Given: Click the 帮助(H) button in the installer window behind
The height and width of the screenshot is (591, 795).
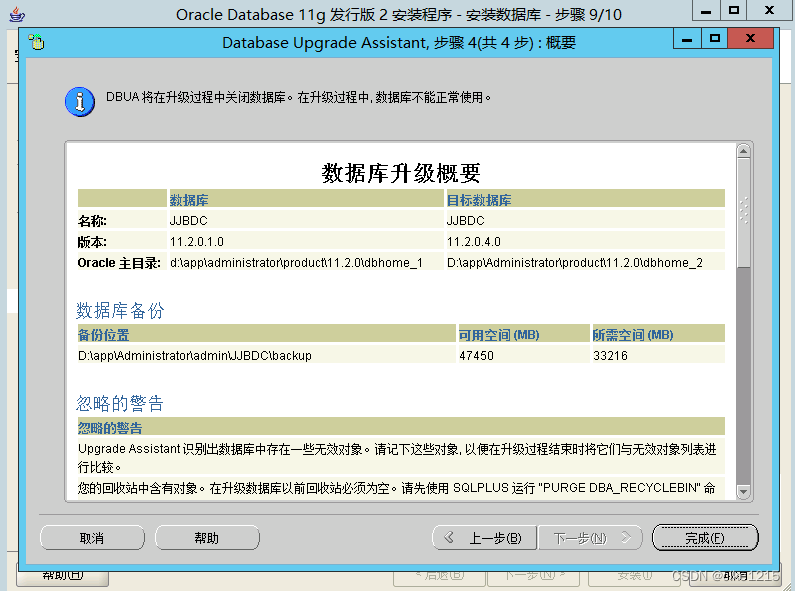Looking at the screenshot, I should 62,575.
